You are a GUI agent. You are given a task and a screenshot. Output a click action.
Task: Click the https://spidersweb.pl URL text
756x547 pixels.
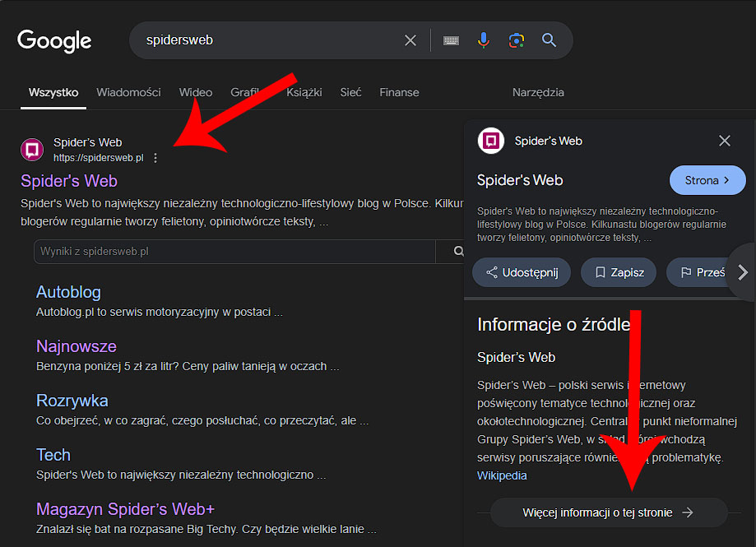point(99,158)
